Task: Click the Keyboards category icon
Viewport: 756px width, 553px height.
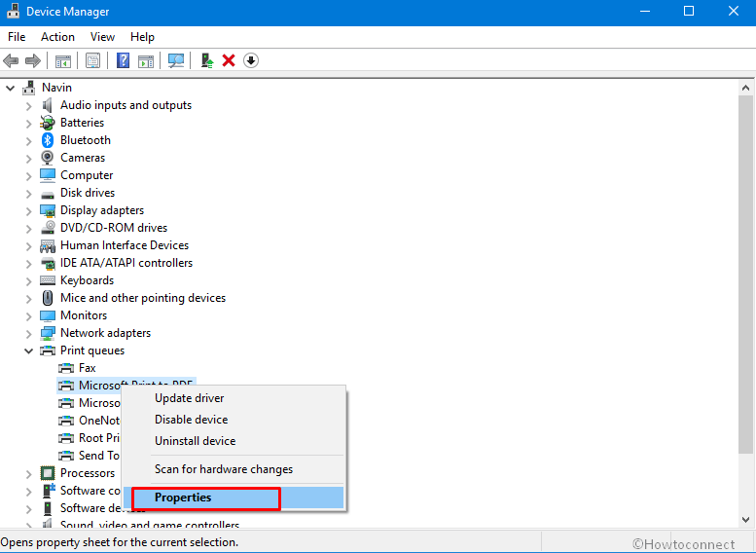Action: (x=48, y=280)
